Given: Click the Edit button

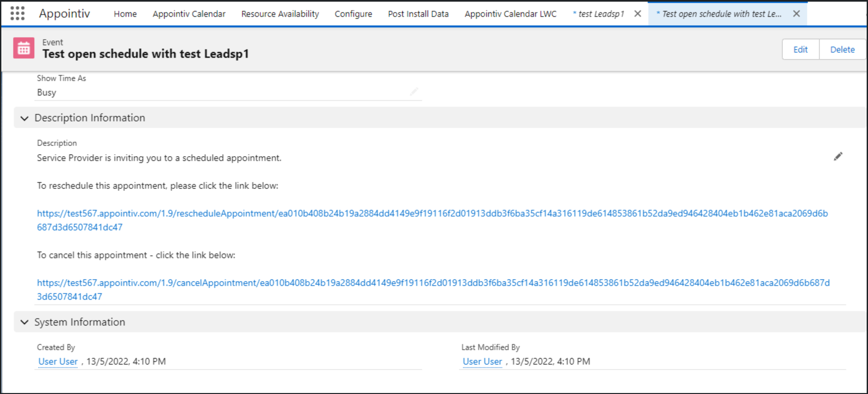Looking at the screenshot, I should (801, 50).
